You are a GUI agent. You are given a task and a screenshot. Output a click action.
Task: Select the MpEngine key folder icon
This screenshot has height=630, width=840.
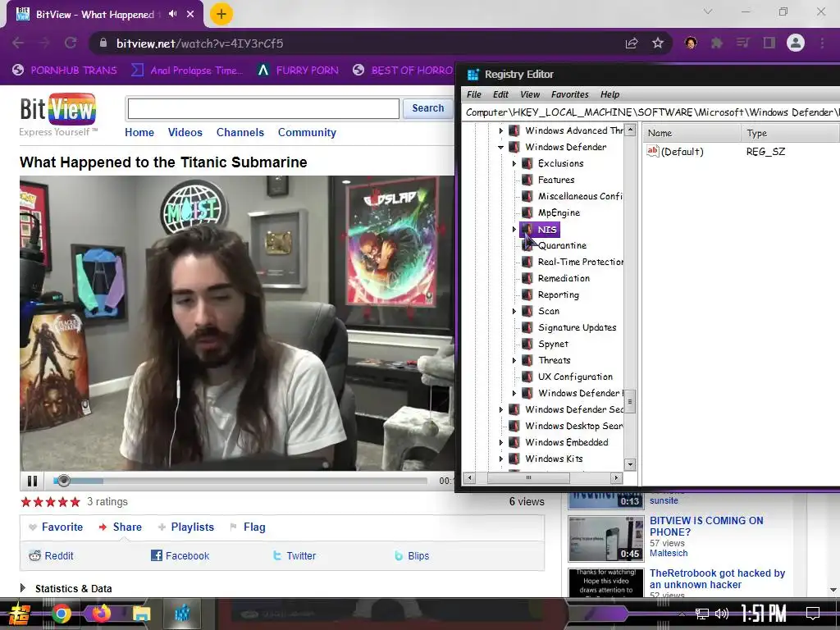tap(527, 212)
